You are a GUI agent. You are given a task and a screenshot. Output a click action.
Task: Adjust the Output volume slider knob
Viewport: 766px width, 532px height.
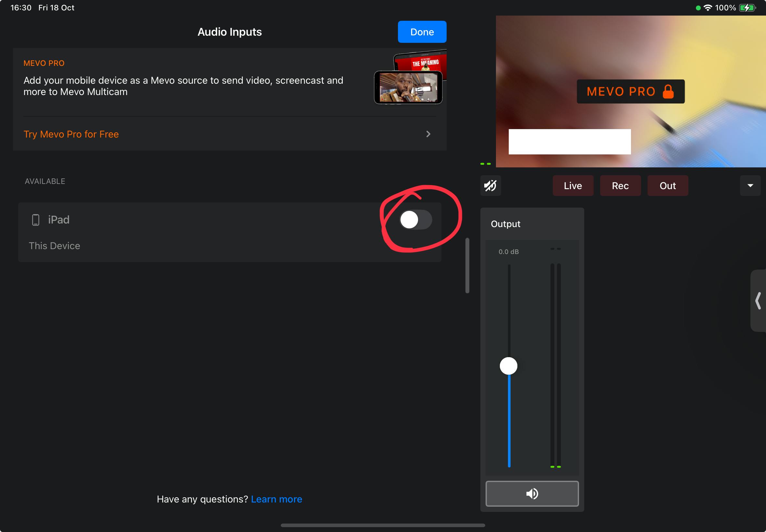point(509,366)
